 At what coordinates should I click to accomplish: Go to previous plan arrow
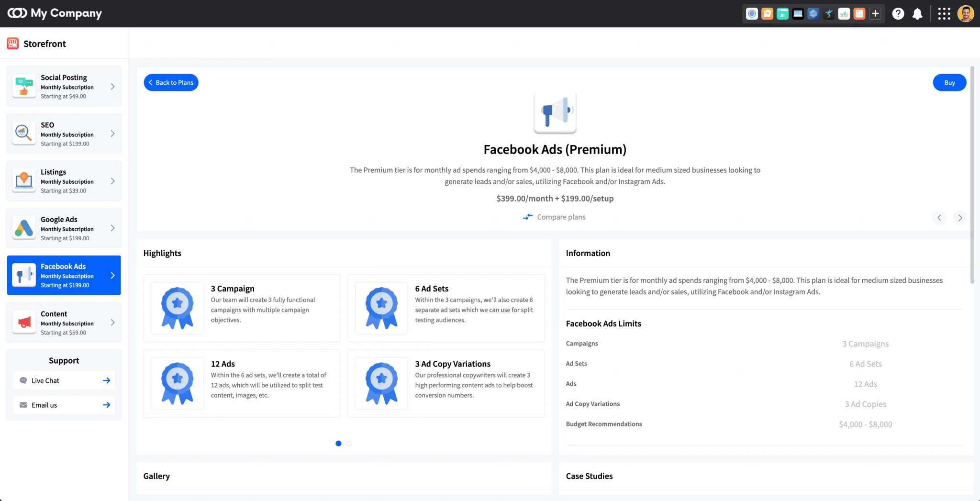pyautogui.click(x=939, y=218)
